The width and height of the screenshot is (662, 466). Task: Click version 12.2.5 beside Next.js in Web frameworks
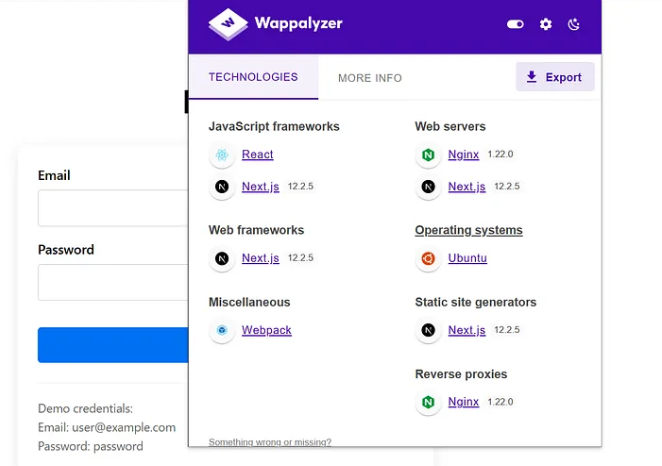[301, 257]
